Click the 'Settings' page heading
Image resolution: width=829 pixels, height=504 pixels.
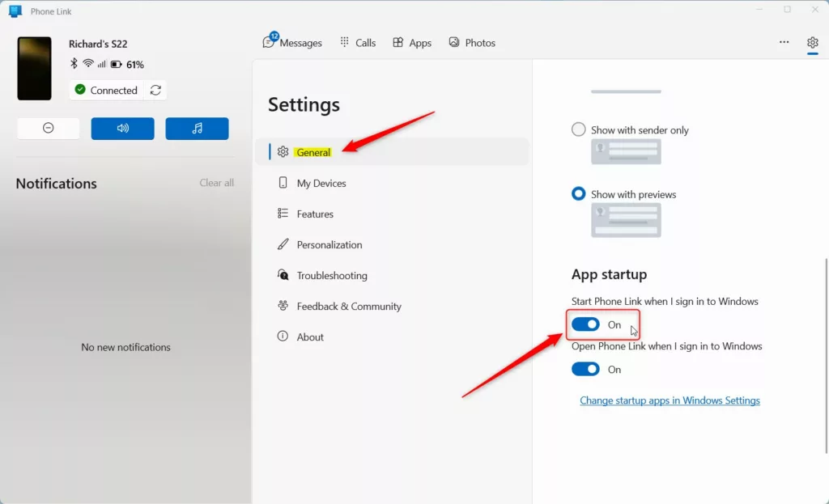(x=304, y=104)
